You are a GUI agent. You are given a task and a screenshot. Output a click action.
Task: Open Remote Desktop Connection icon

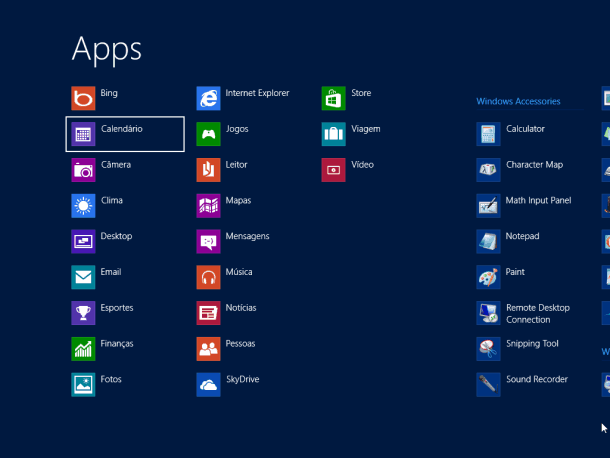click(488, 313)
